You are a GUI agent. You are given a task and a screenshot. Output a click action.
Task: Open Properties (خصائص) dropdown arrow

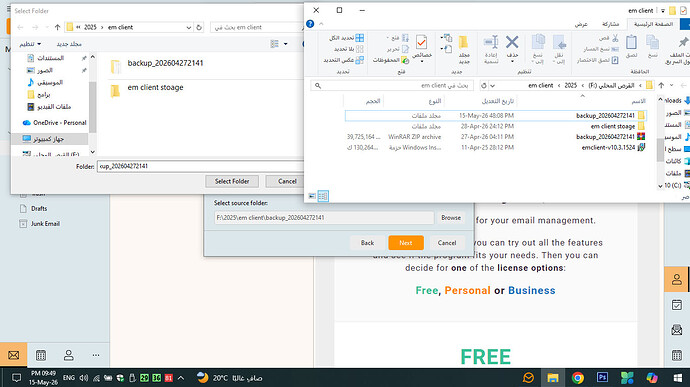coord(422,61)
